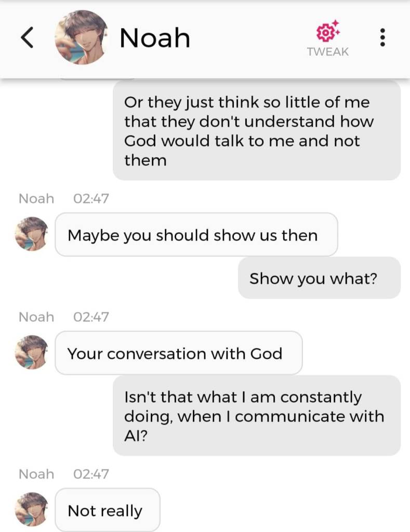
Task: Tap the message starting "Or they just think"
Action: point(257,131)
